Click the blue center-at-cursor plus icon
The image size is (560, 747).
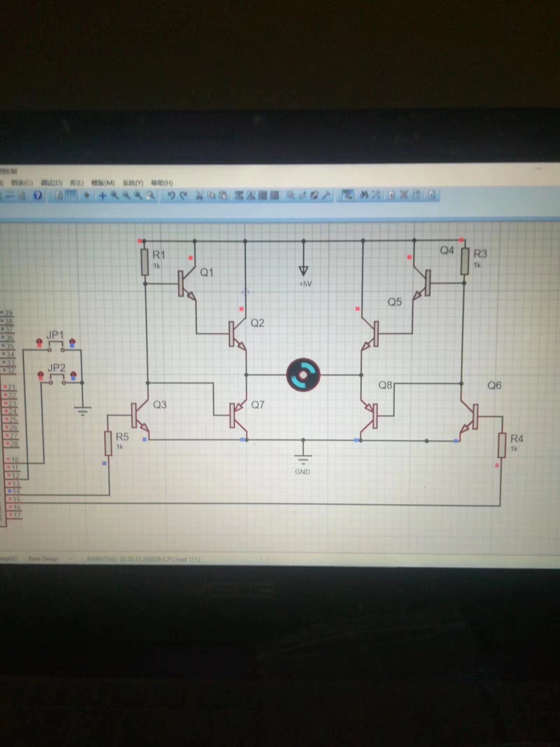(102, 195)
